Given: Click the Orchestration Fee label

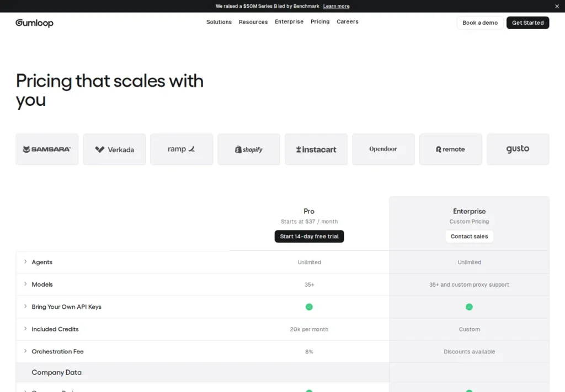Looking at the screenshot, I should pos(57,351).
